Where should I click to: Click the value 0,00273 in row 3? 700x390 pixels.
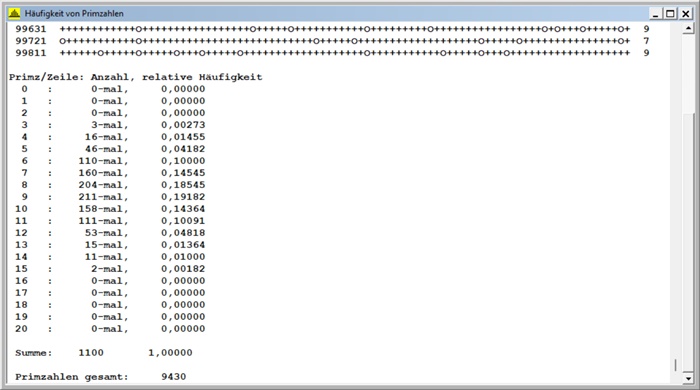coord(183,125)
